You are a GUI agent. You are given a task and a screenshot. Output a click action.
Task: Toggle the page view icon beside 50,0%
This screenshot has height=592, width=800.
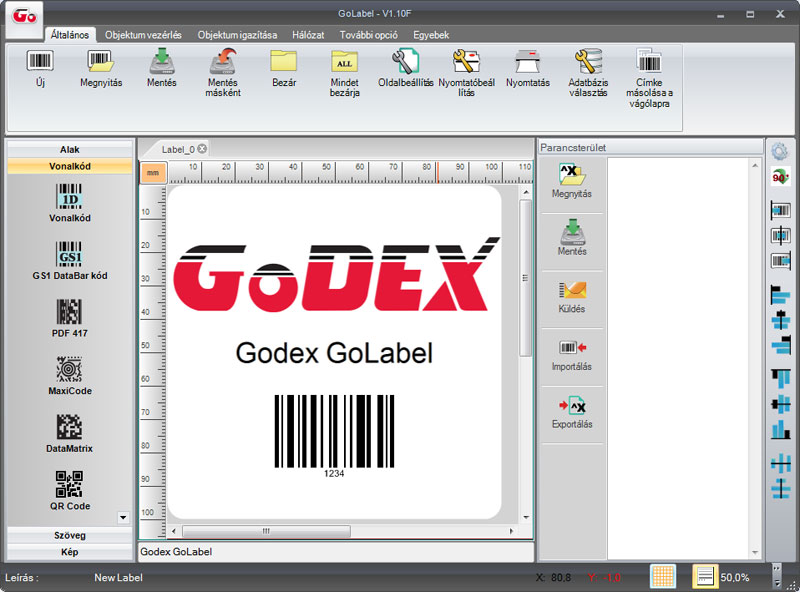(705, 577)
